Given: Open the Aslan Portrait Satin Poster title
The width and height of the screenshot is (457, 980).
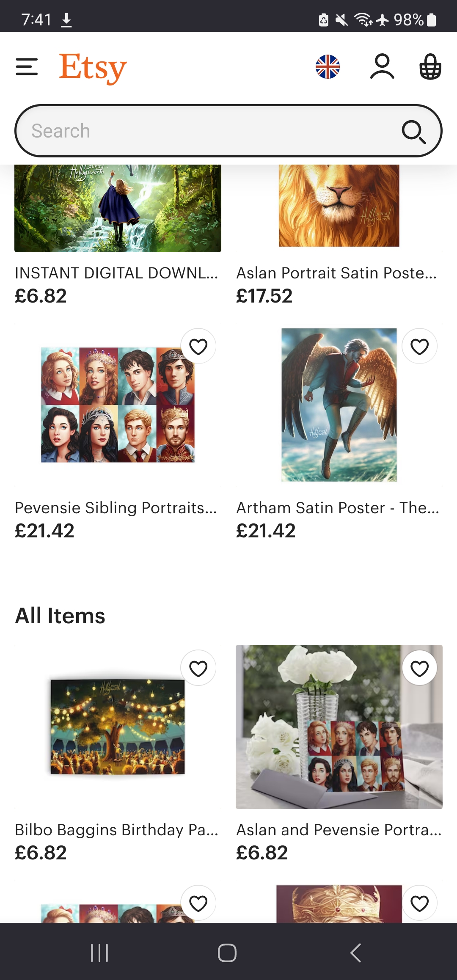Looking at the screenshot, I should click(336, 273).
